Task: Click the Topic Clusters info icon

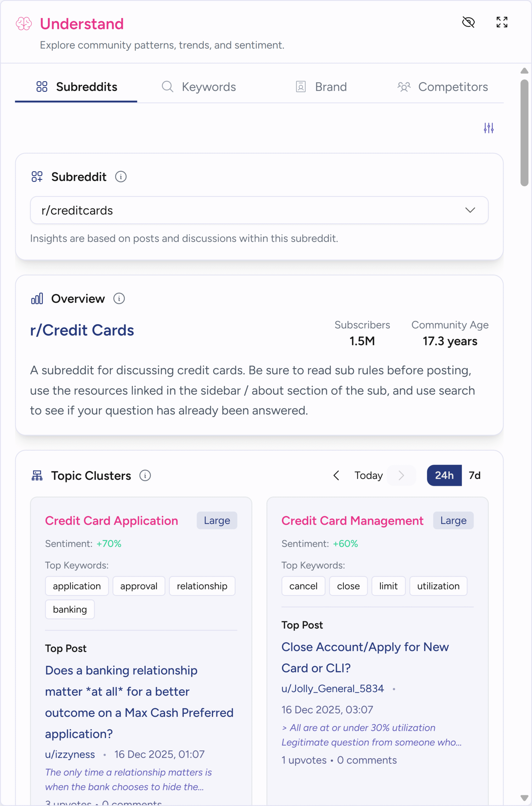Action: coord(145,476)
